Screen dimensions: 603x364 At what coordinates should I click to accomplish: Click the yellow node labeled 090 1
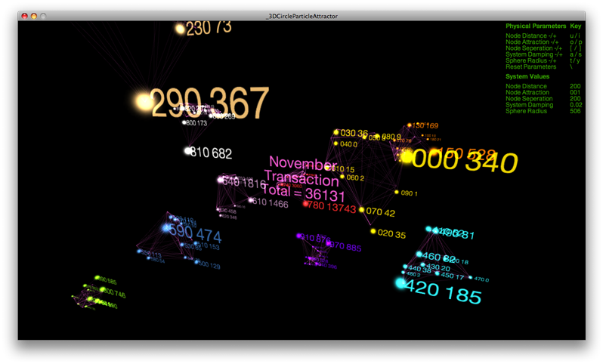[x=394, y=193]
